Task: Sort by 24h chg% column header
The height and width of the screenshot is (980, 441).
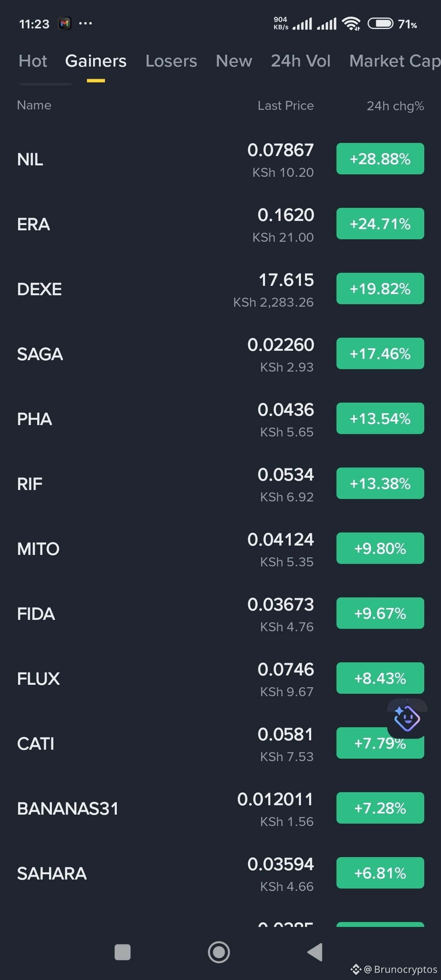Action: point(395,106)
